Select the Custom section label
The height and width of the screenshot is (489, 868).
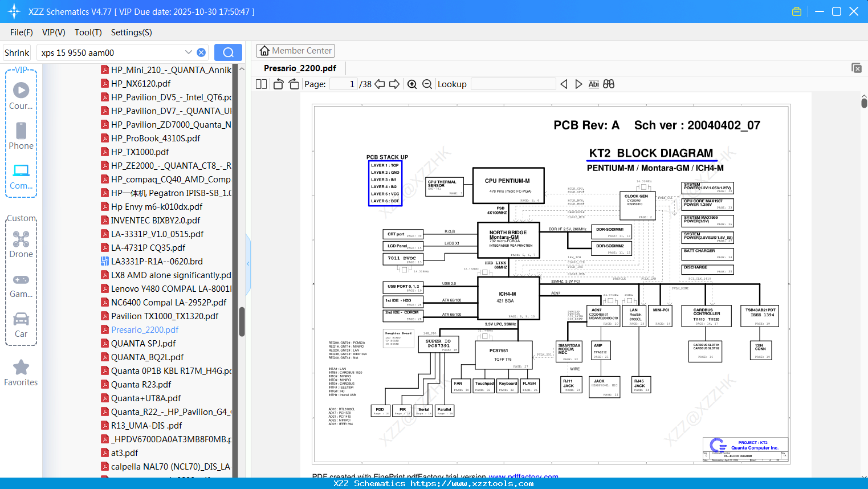(x=21, y=218)
